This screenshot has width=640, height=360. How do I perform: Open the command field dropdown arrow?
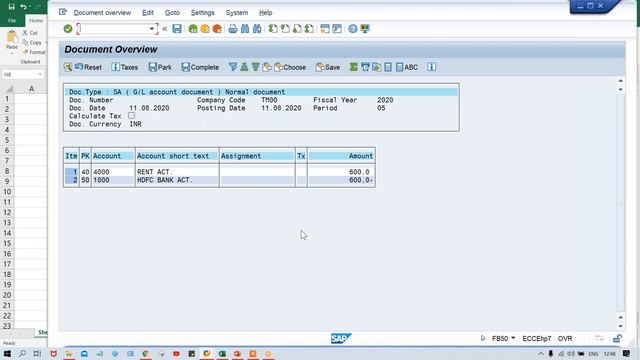coord(151,29)
